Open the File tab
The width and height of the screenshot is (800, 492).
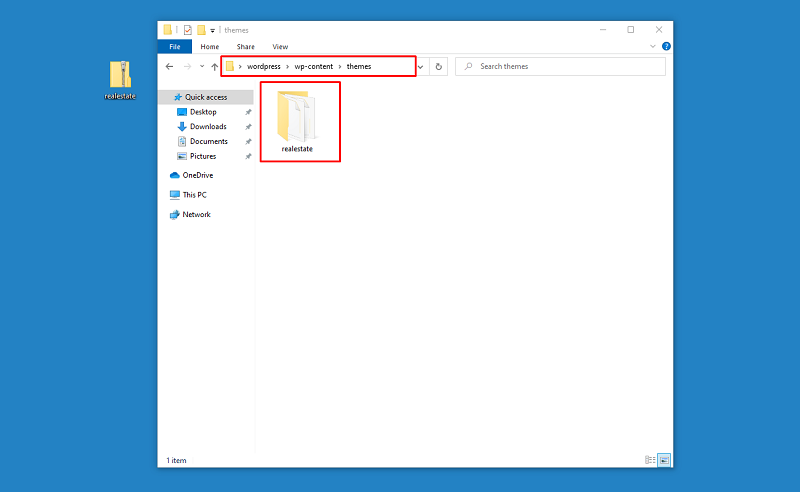point(174,46)
